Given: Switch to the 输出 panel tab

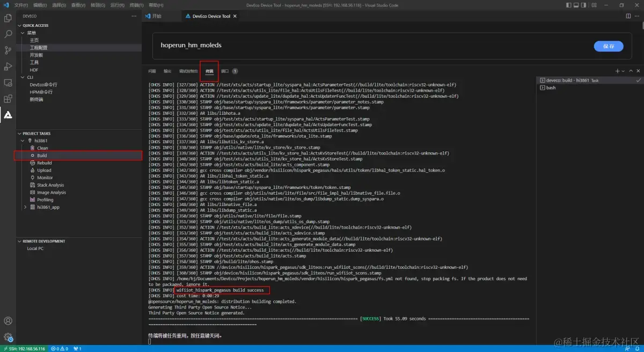Looking at the screenshot, I should [x=167, y=71].
